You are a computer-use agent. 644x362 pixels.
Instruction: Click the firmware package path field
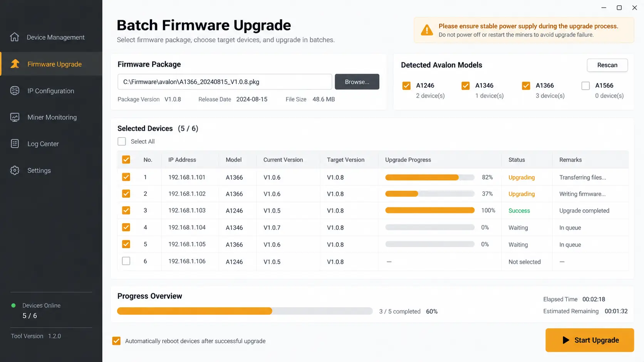(x=225, y=82)
